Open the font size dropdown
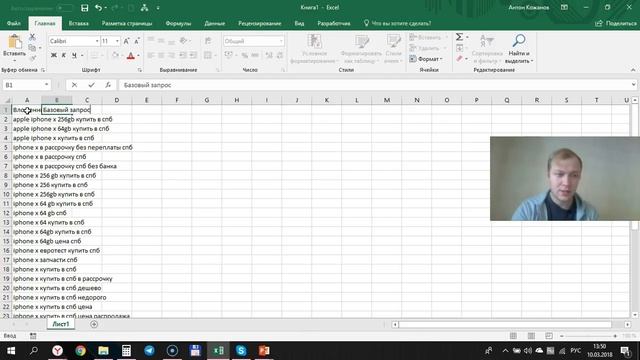640x360 pixels. [117, 41]
